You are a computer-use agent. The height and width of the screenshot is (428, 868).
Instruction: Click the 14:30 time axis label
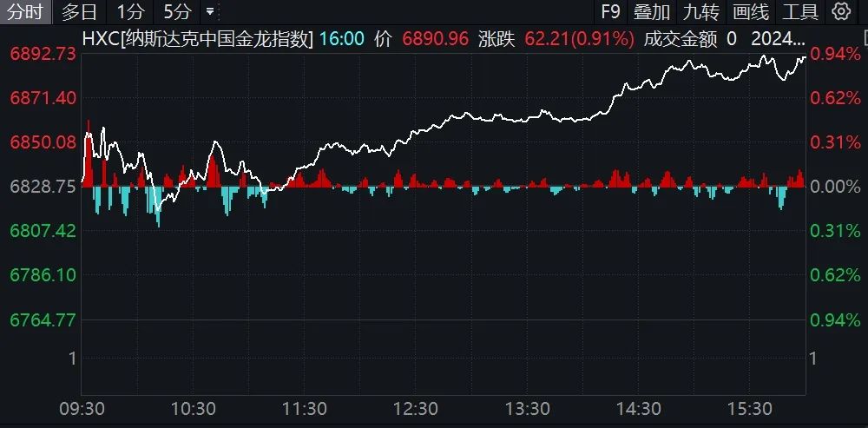coord(638,409)
